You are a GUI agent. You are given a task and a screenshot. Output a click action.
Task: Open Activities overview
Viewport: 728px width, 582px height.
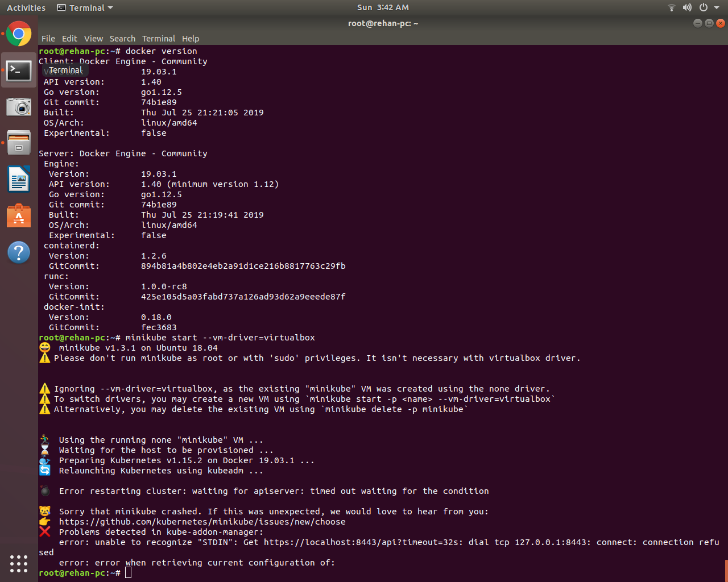point(26,7)
